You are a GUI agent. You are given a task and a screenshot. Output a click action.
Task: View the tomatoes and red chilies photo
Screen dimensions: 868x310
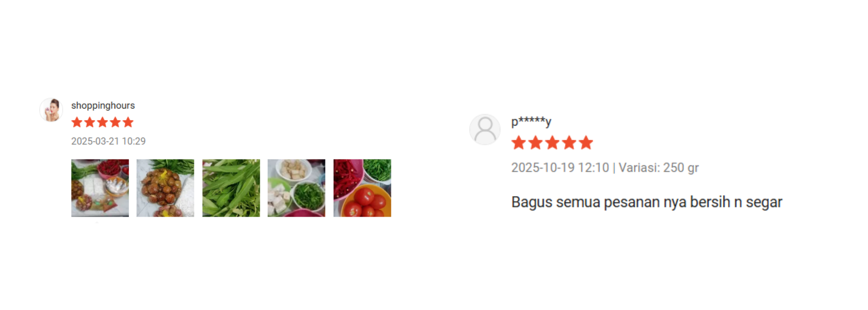click(x=362, y=188)
